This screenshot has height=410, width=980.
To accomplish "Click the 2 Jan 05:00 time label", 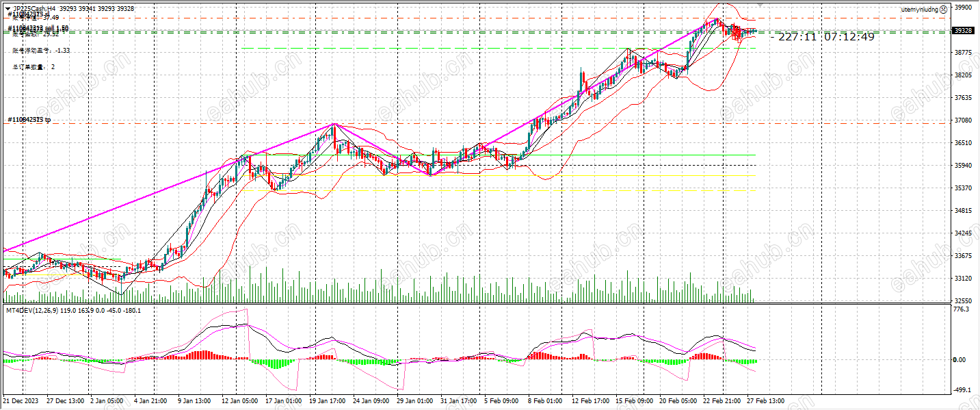I will [x=105, y=400].
